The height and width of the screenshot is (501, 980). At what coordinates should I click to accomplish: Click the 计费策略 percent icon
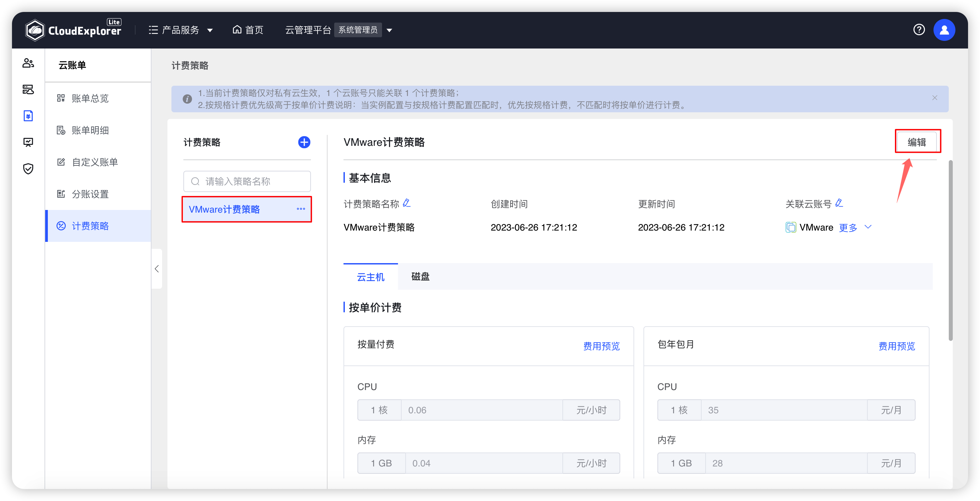(61, 226)
